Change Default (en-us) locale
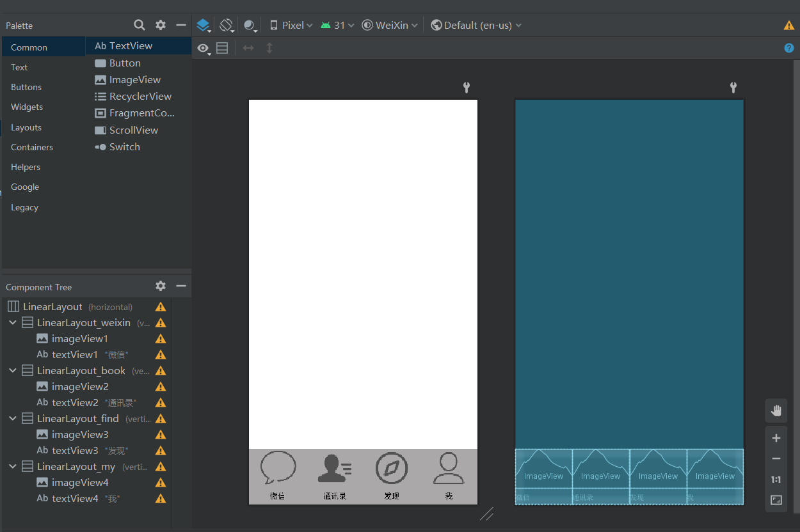This screenshot has height=532, width=800. [476, 26]
